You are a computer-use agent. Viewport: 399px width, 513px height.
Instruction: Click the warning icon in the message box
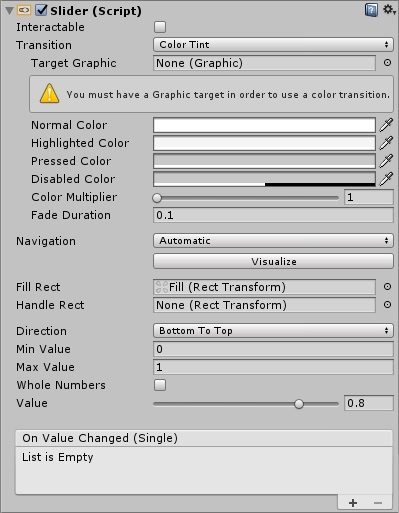[49, 94]
